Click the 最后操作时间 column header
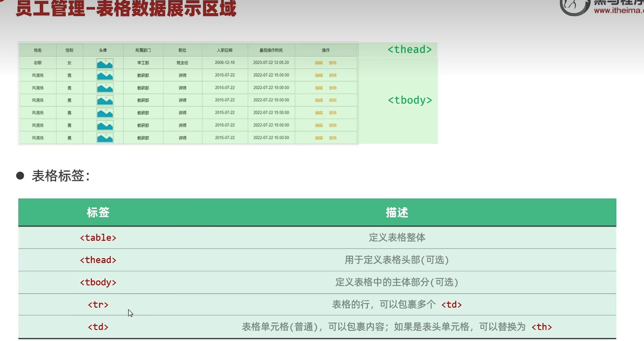Viewport: 644px width, 341px height. coord(271,50)
